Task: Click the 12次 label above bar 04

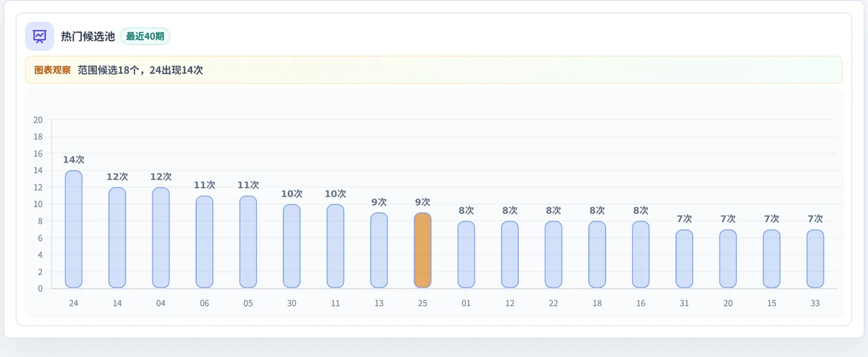Action: tap(161, 177)
